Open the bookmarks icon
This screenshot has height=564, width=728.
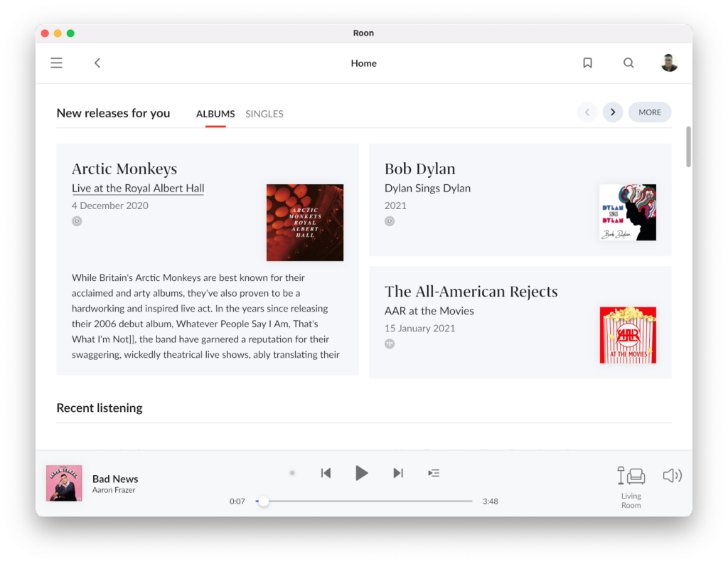(587, 63)
